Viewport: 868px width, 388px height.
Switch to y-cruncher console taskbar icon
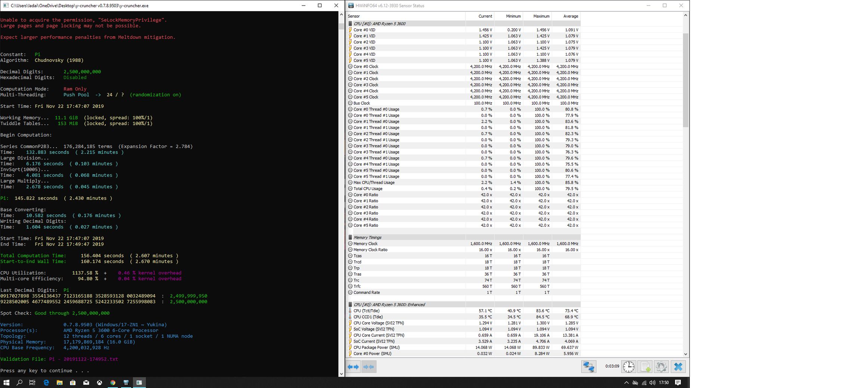(x=139, y=382)
